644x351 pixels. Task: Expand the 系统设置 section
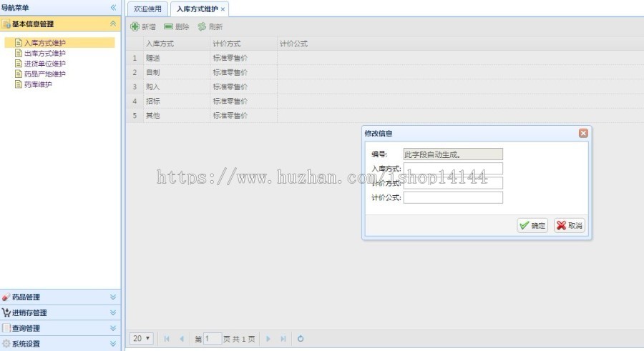click(x=113, y=344)
